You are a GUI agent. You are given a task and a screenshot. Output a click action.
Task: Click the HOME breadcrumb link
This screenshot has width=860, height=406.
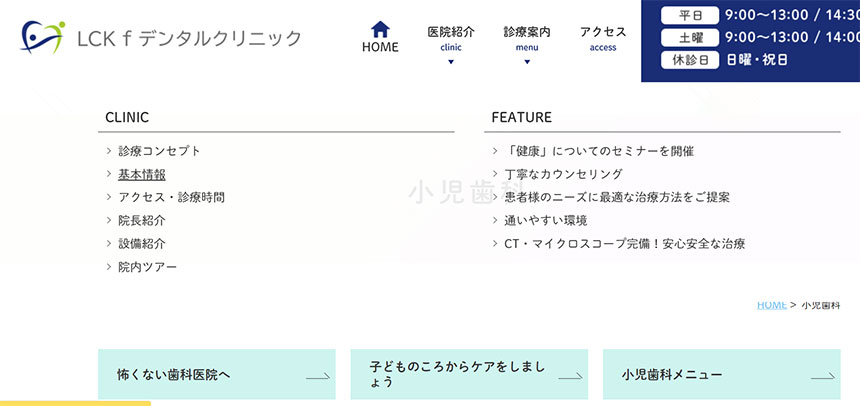[x=772, y=305]
